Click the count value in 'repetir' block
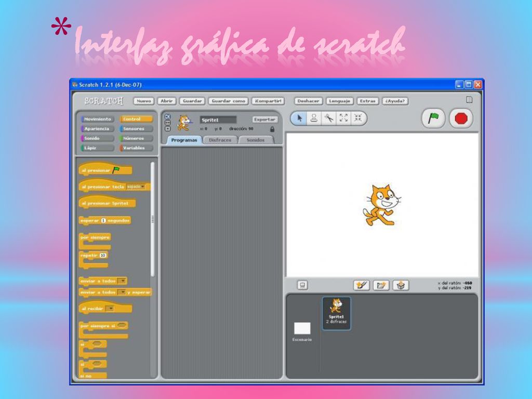 coord(103,255)
